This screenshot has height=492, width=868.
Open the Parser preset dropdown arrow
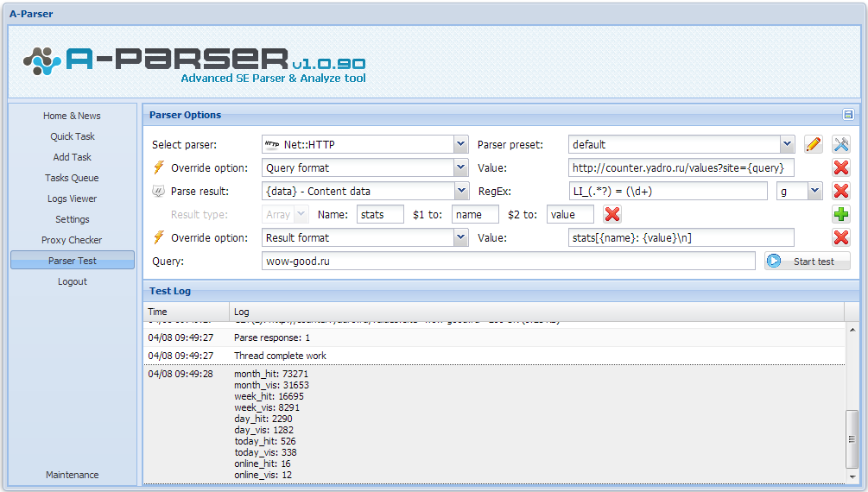(x=787, y=144)
